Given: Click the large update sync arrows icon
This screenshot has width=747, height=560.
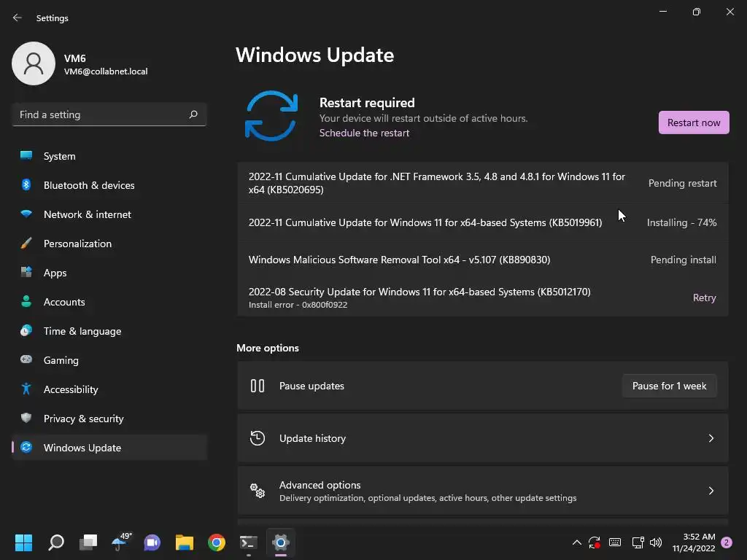Looking at the screenshot, I should click(271, 116).
